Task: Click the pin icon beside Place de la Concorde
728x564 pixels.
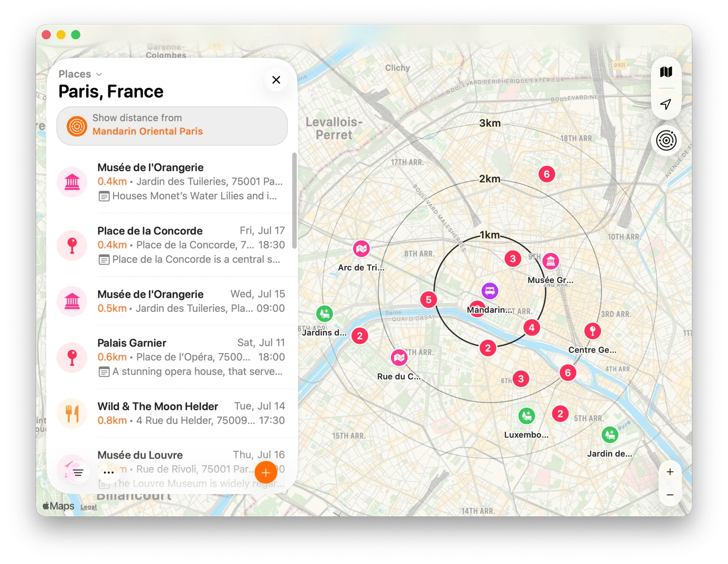Action: tap(72, 246)
